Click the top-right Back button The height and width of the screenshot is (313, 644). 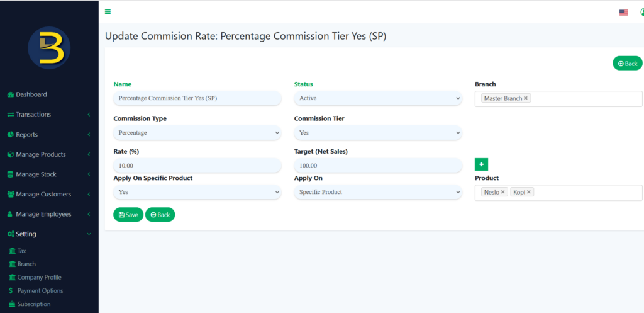[627, 64]
